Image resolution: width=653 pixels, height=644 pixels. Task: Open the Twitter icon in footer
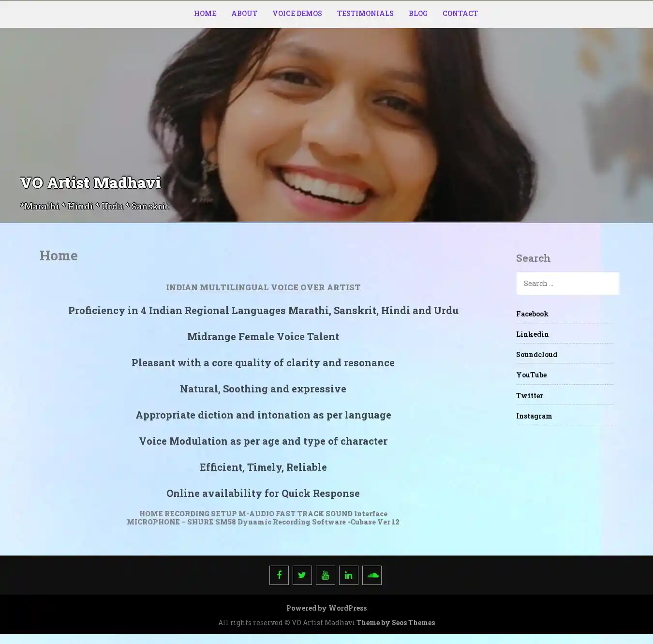point(302,575)
